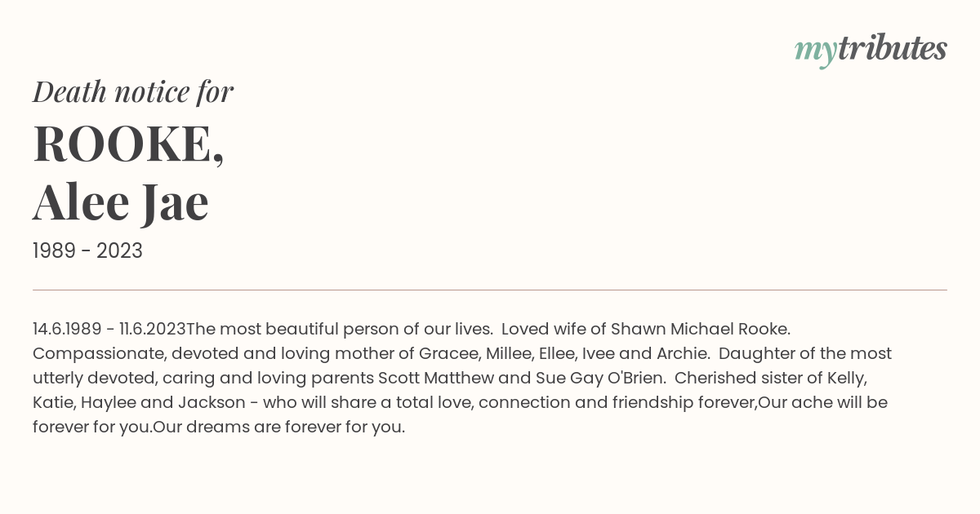Click the "Death notice for" heading

coord(133,91)
